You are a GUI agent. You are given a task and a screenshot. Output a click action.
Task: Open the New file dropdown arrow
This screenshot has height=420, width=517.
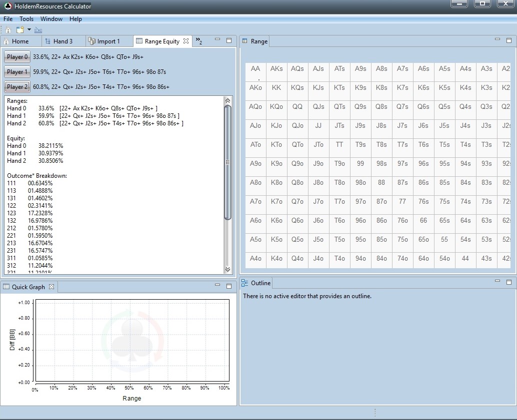(29, 29)
